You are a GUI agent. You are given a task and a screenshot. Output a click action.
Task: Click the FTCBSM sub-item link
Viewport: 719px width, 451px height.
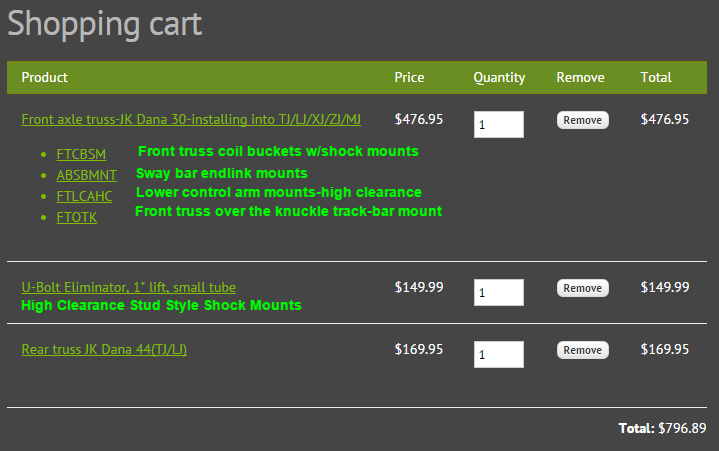(x=81, y=155)
